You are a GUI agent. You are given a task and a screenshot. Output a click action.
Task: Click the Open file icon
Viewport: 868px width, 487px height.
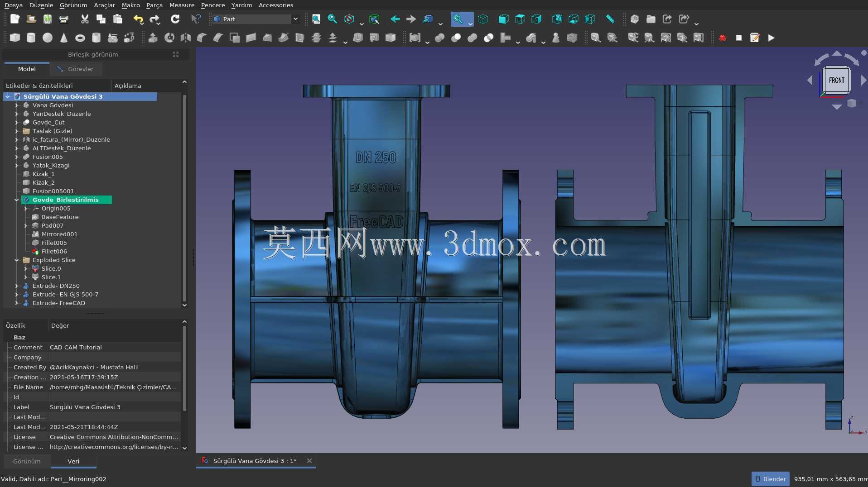[31, 19]
